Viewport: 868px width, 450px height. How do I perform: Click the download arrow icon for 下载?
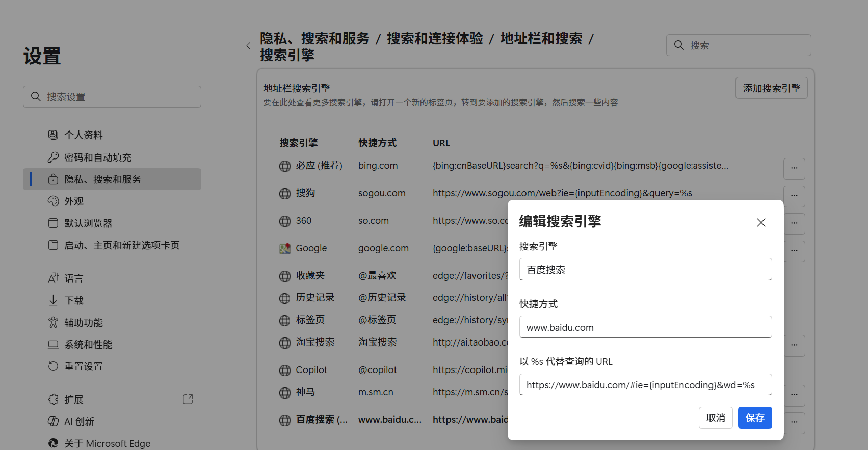tap(53, 300)
